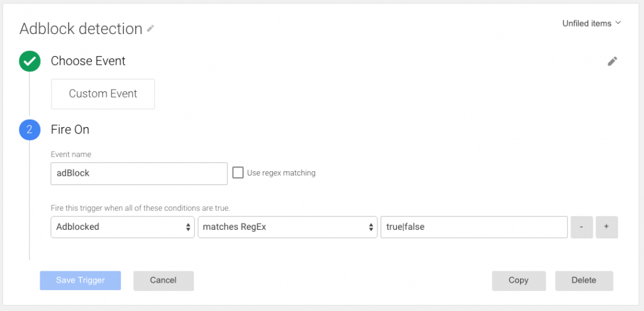Click the 'Fire this trigger when all' conditions text
This screenshot has width=644, height=311.
(140, 208)
